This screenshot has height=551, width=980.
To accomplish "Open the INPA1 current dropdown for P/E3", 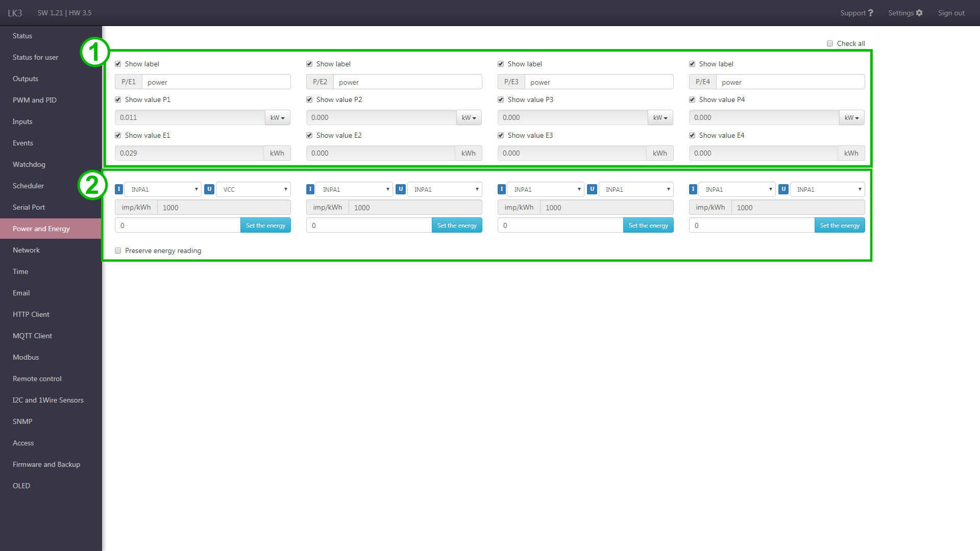I will (546, 189).
